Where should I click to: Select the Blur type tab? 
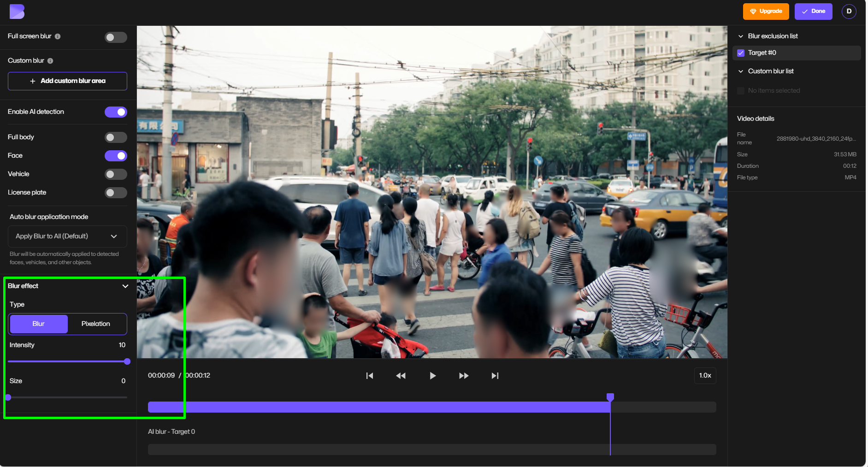[38, 324]
